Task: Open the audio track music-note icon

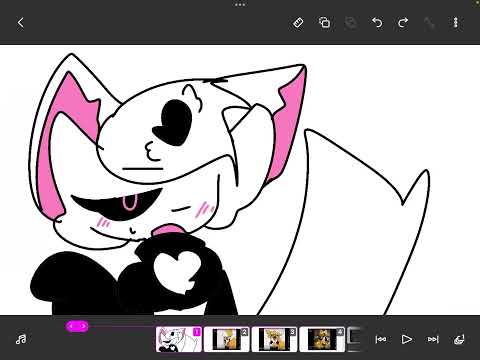Action: [x=21, y=339]
